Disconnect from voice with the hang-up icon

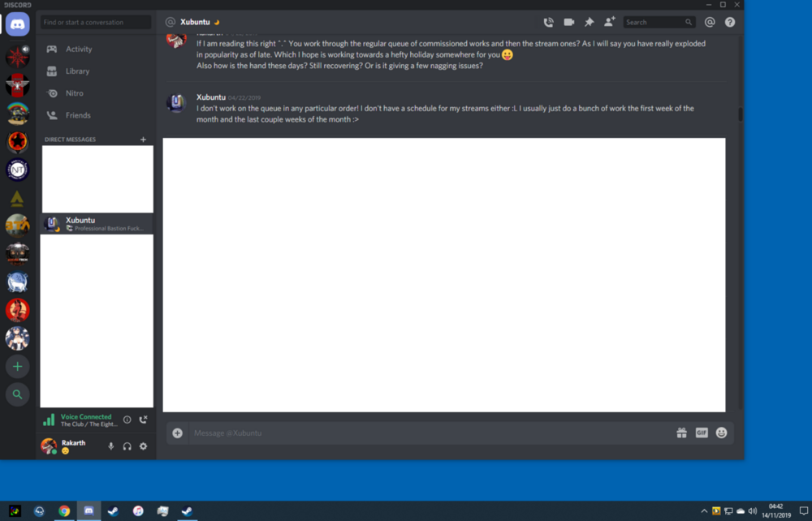click(x=144, y=420)
